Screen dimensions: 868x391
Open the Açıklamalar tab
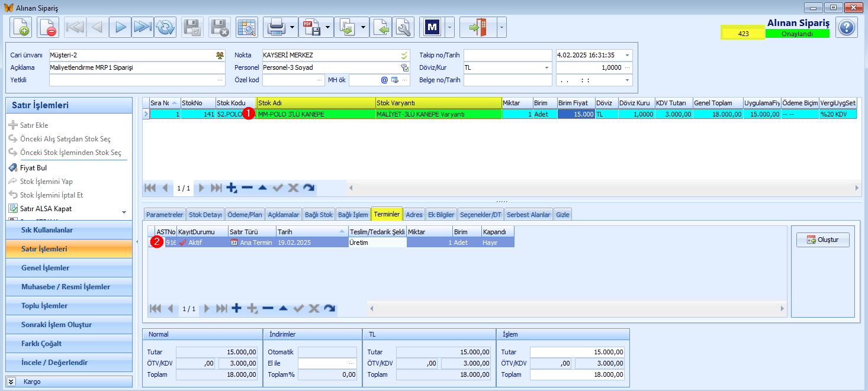click(284, 214)
